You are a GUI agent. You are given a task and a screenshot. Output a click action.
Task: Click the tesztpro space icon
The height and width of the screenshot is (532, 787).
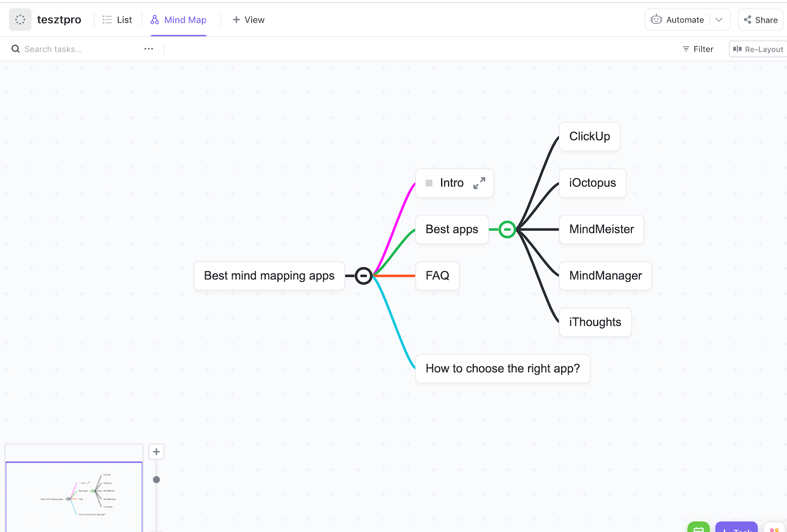click(x=20, y=19)
